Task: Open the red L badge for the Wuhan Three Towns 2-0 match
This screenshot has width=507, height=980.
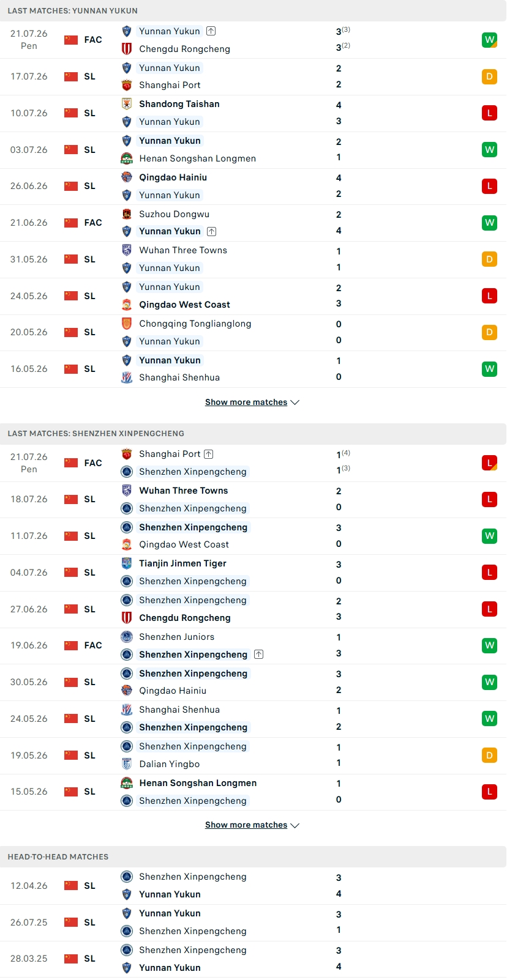Action: 489,499
